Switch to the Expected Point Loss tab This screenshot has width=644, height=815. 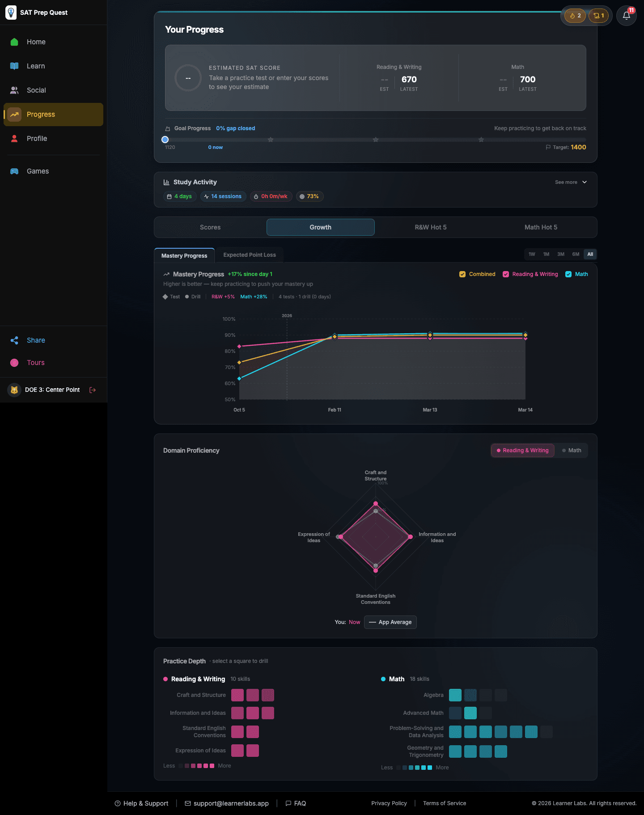pyautogui.click(x=250, y=255)
